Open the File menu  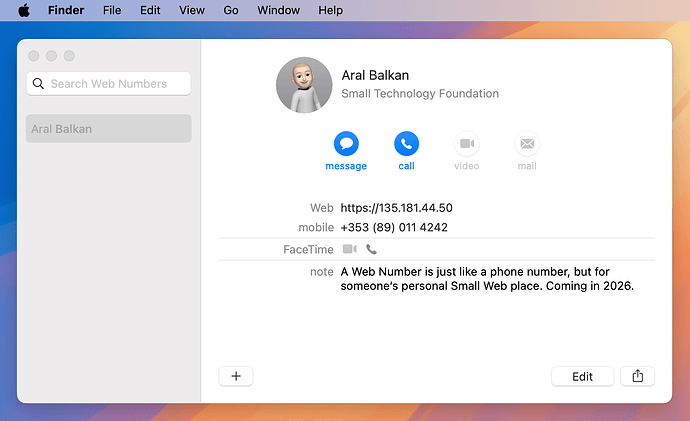112,10
